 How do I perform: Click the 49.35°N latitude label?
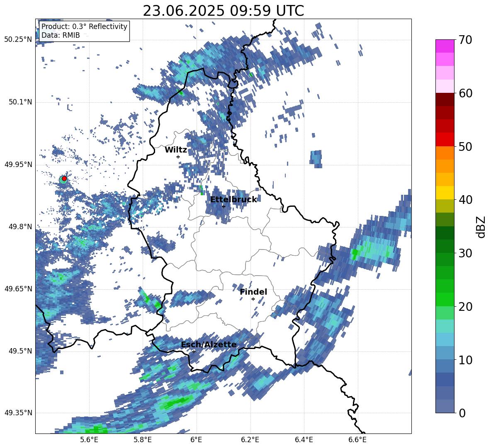[18, 413]
